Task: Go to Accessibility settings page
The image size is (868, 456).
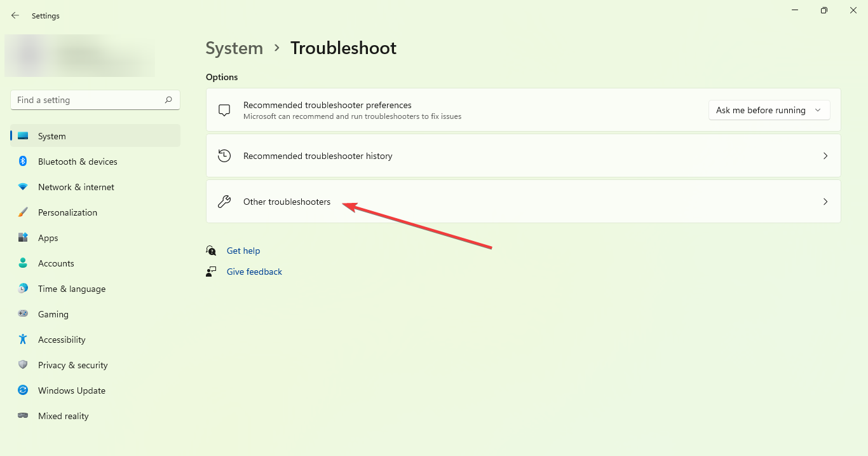Action: [62, 340]
